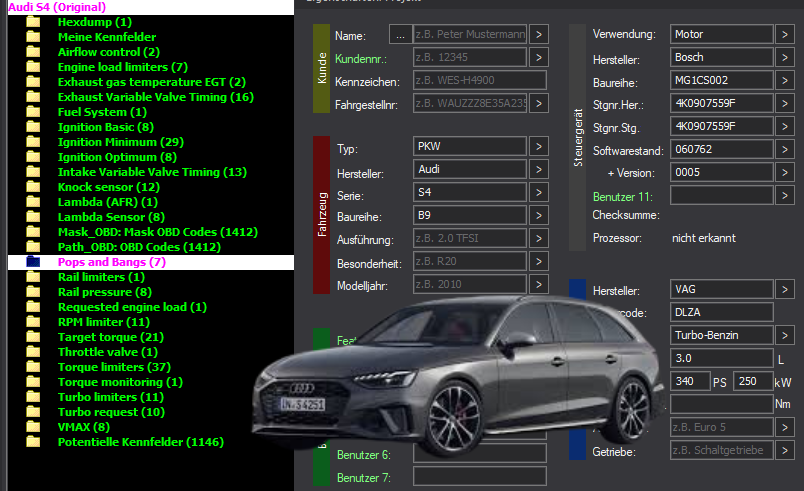Screen dimensions: 804x491
Task: Click the Rail pressure folder icon
Action: click(x=33, y=292)
